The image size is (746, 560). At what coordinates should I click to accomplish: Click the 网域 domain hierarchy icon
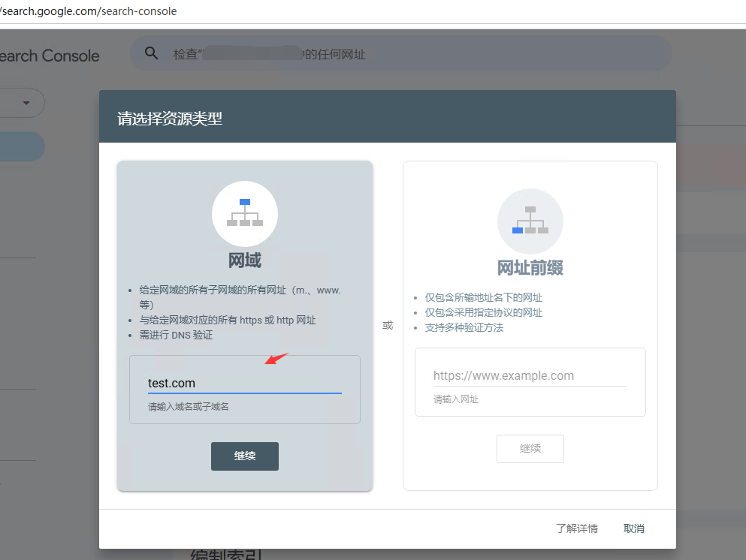[x=245, y=213]
